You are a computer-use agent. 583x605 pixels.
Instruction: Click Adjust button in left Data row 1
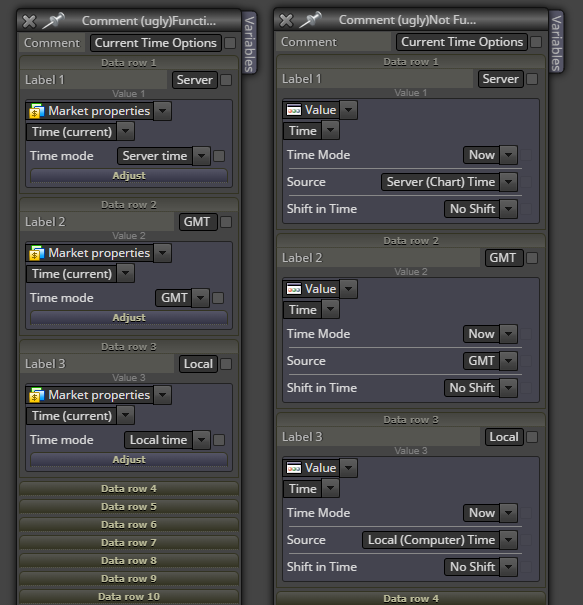pyautogui.click(x=129, y=176)
